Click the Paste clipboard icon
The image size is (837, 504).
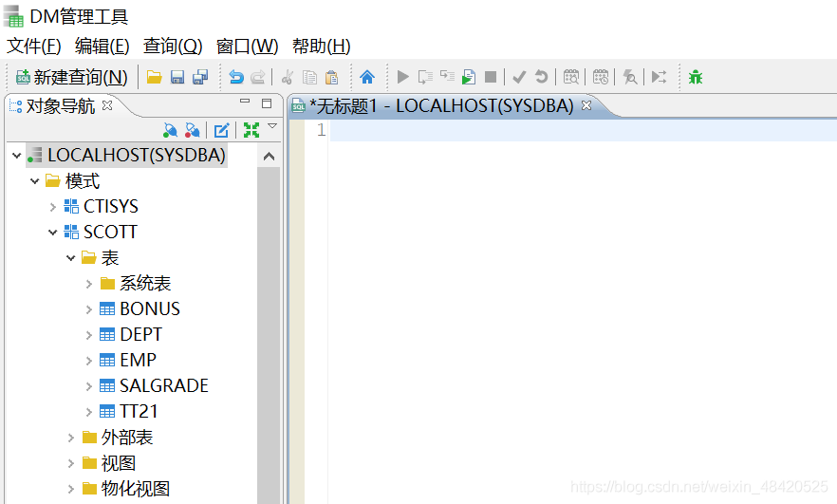[331, 78]
